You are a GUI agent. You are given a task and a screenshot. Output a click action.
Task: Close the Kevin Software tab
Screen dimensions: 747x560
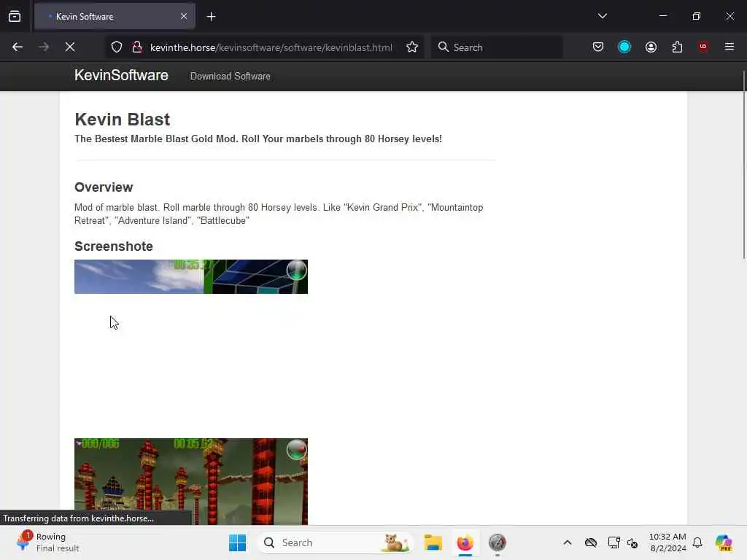pyautogui.click(x=184, y=17)
